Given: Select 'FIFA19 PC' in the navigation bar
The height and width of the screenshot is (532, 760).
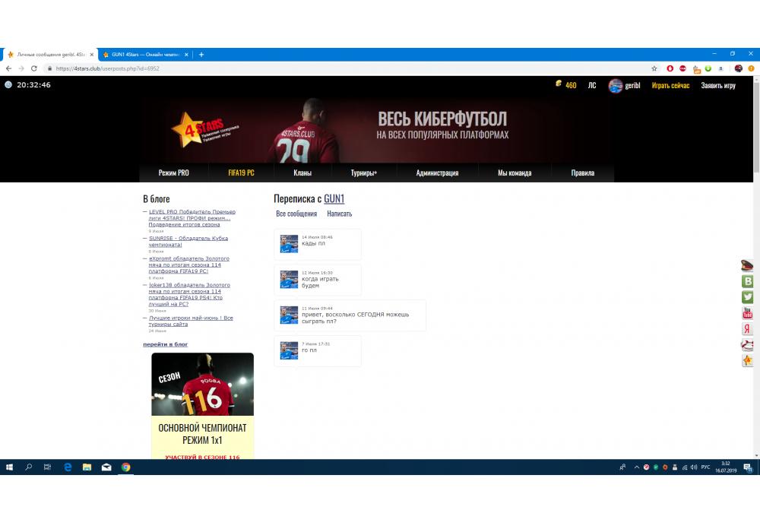Looking at the screenshot, I should 241,173.
